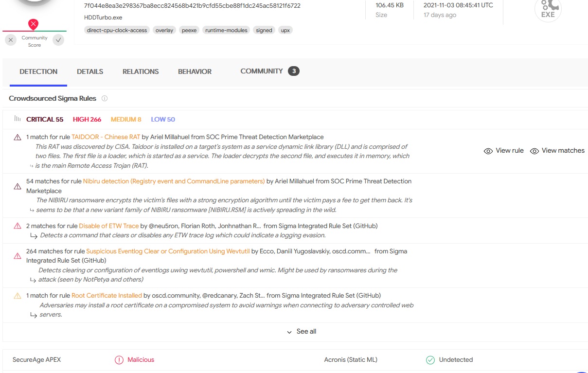Open the Suspicious Eventlog Clear rule link
Image resolution: width=588 pixels, height=373 pixels.
tap(168, 251)
